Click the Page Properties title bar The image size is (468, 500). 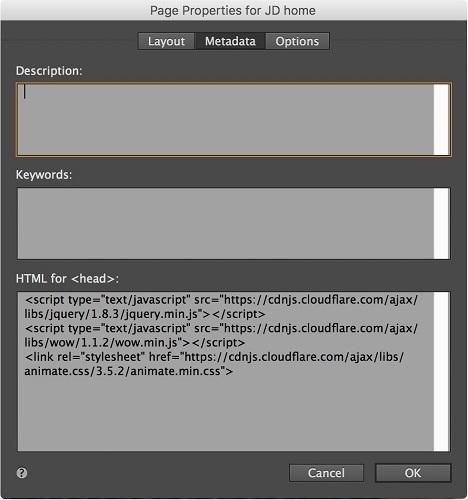tap(233, 10)
